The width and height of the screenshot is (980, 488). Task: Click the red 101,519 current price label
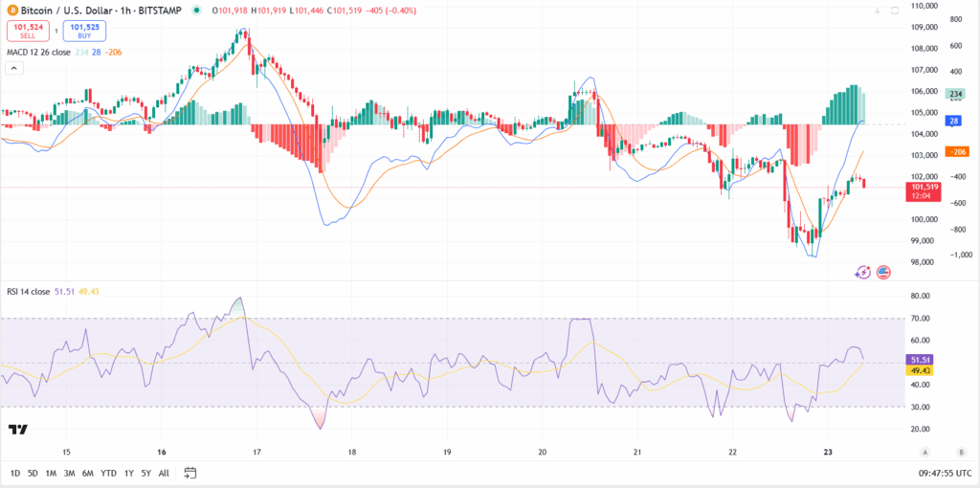click(923, 191)
